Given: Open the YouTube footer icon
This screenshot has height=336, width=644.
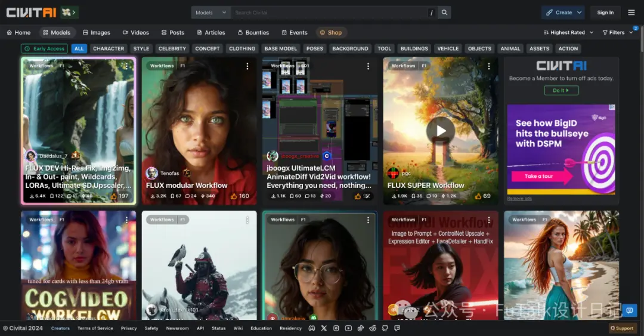Looking at the screenshot, I should point(348,328).
